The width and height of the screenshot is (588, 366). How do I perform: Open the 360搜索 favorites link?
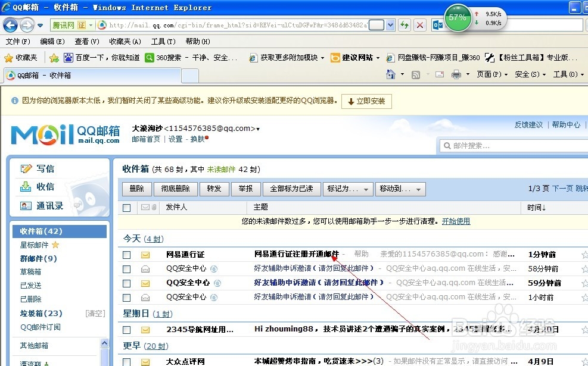pos(191,58)
